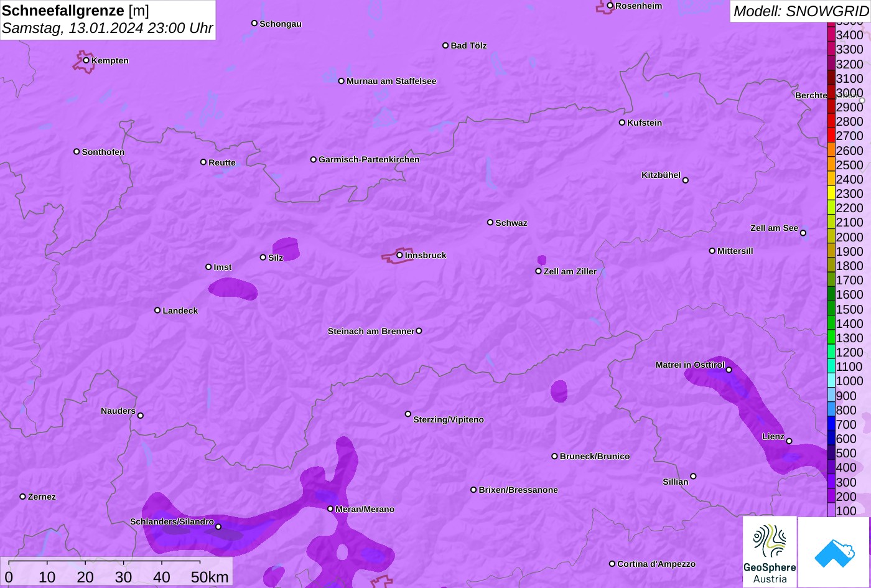This screenshot has height=588, width=871.
Task: Click the Schongau label
Action: pos(281,24)
